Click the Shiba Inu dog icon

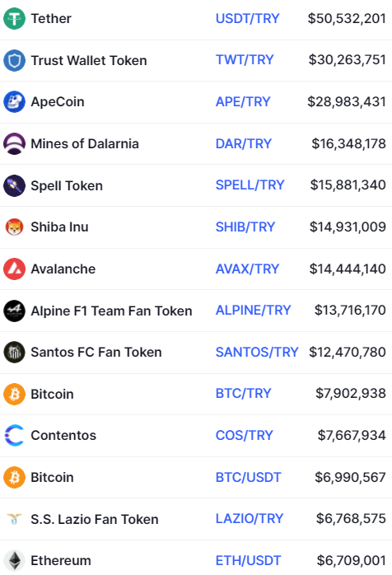(14, 227)
